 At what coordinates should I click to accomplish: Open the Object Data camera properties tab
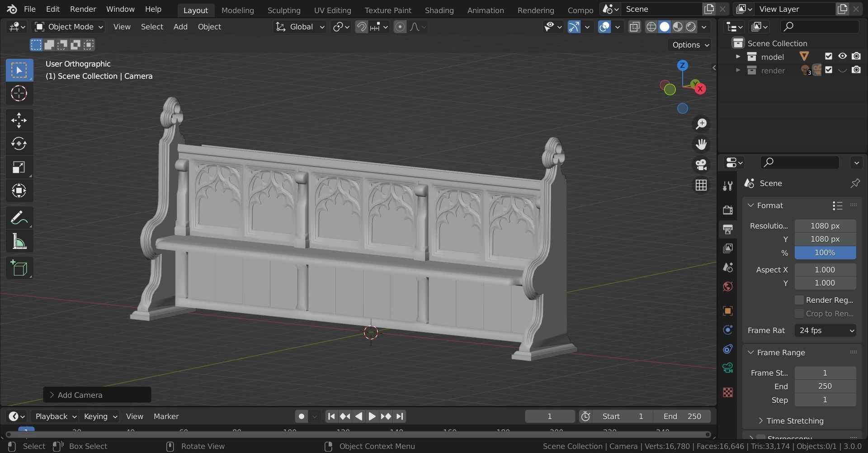point(728,368)
